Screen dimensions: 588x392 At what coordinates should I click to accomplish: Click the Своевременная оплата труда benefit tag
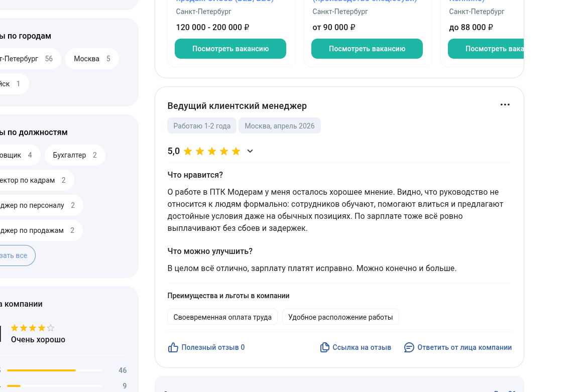click(x=222, y=317)
